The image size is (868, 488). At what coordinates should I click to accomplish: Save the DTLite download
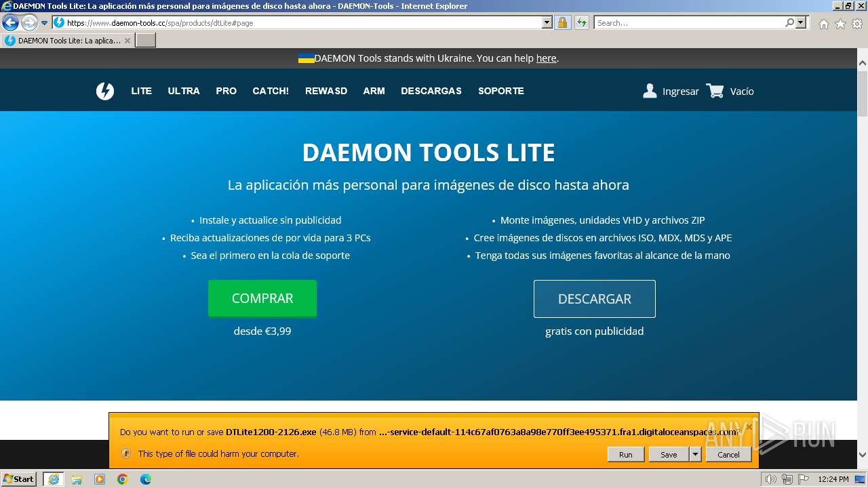click(x=669, y=454)
